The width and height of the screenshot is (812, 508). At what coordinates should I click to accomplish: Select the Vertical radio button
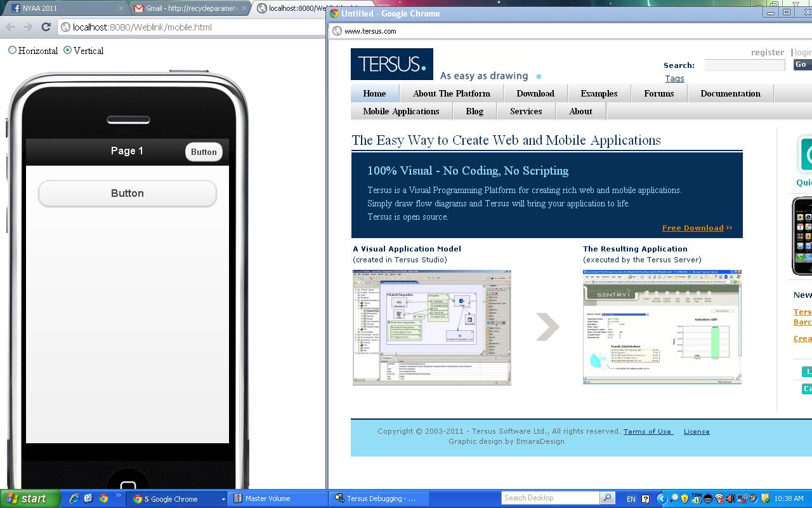(68, 50)
